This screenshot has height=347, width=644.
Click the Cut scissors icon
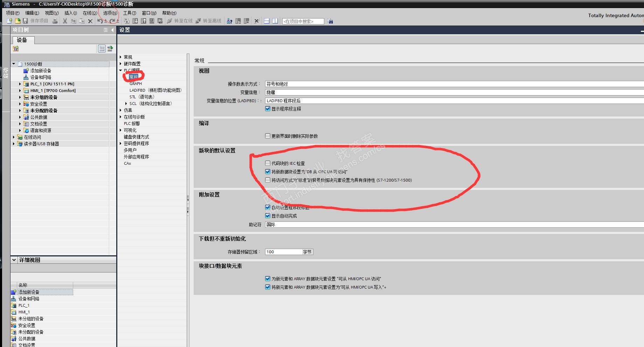click(65, 21)
